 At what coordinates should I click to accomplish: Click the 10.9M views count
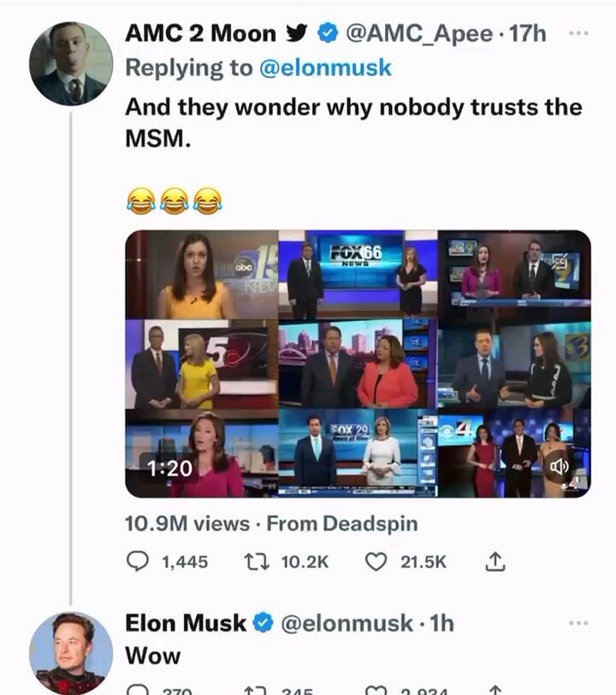[187, 523]
